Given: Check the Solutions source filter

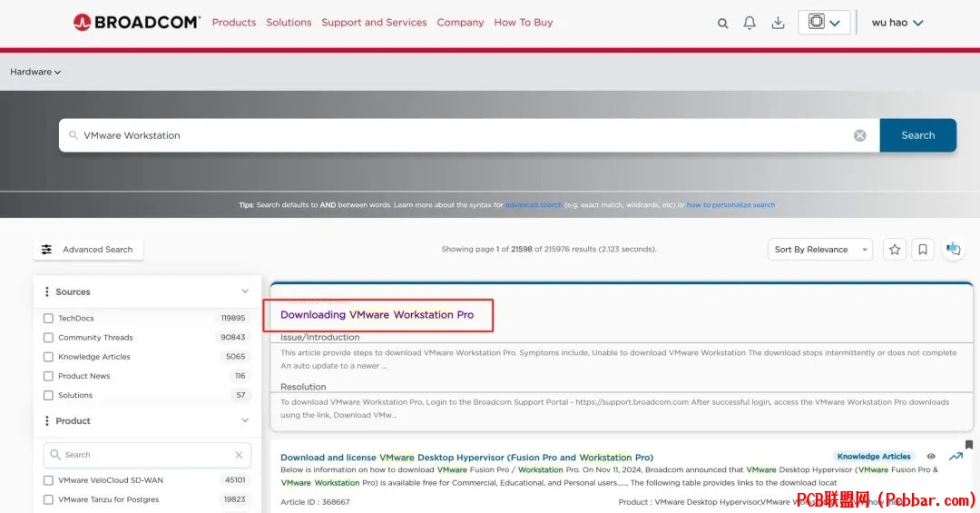Looking at the screenshot, I should pos(48,395).
